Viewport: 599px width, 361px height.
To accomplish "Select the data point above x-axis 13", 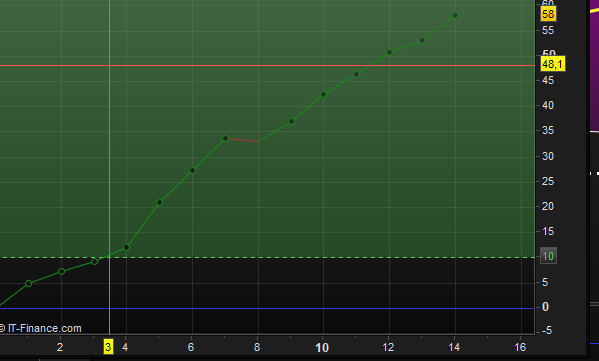I will (422, 40).
